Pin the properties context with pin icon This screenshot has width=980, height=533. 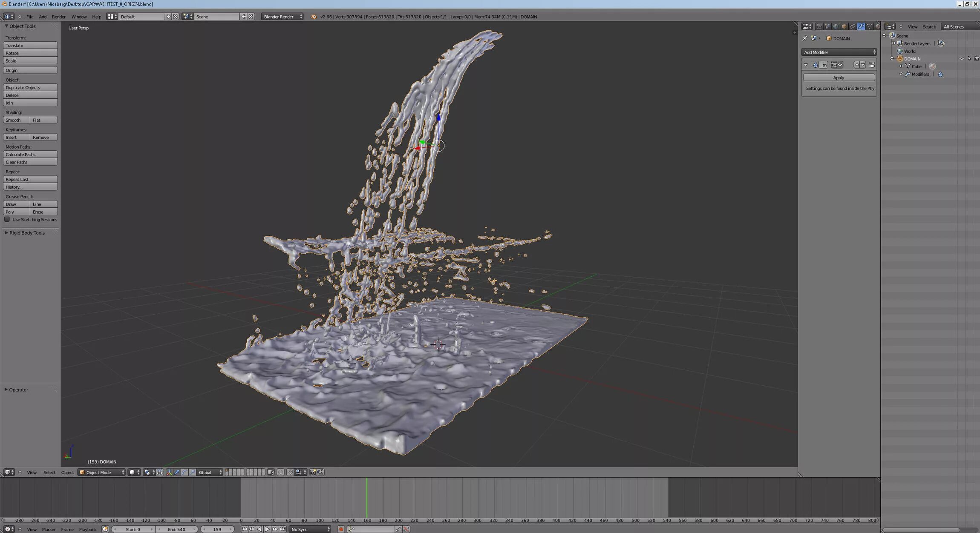pos(805,38)
